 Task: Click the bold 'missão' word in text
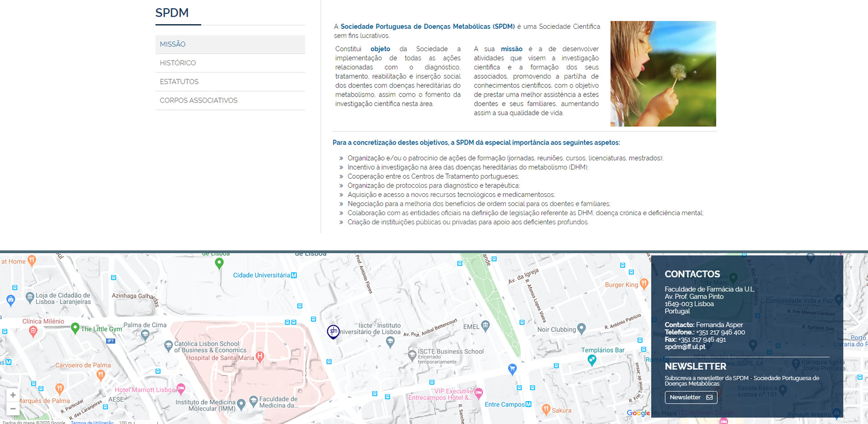point(511,49)
